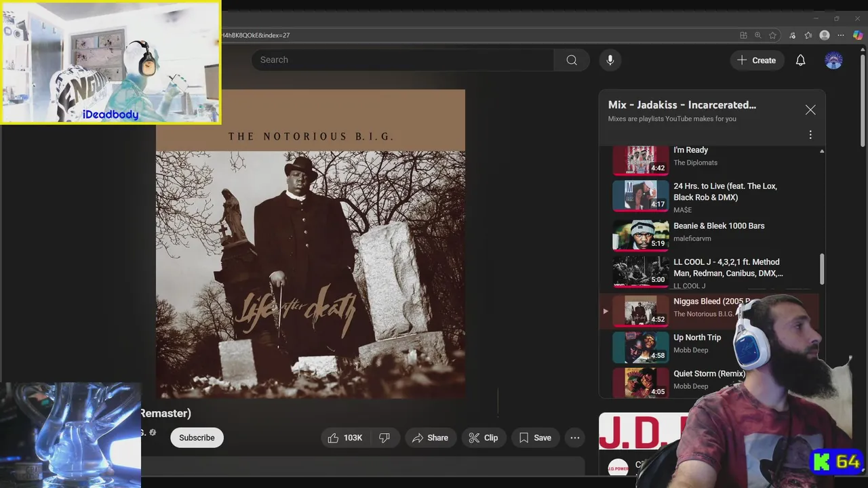The image size is (868, 488).
Task: Open YouTube notifications bell
Action: click(x=800, y=60)
